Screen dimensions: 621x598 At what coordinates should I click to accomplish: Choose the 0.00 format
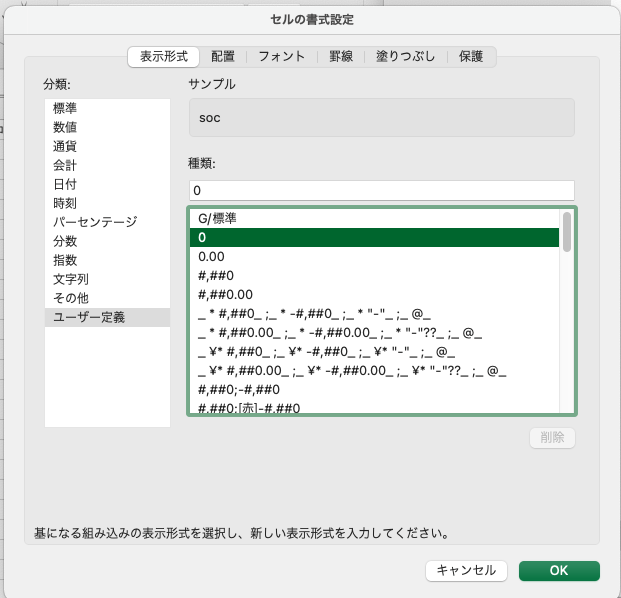(x=374, y=257)
